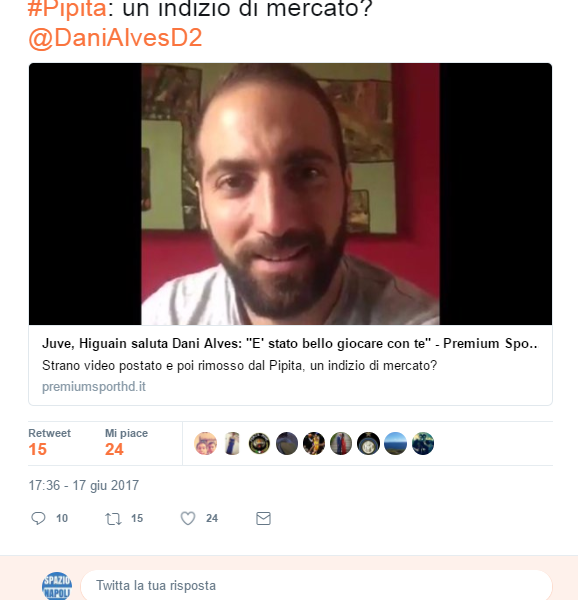578x600 pixels.
Task: Open the Inter logo avatar
Action: click(x=368, y=443)
